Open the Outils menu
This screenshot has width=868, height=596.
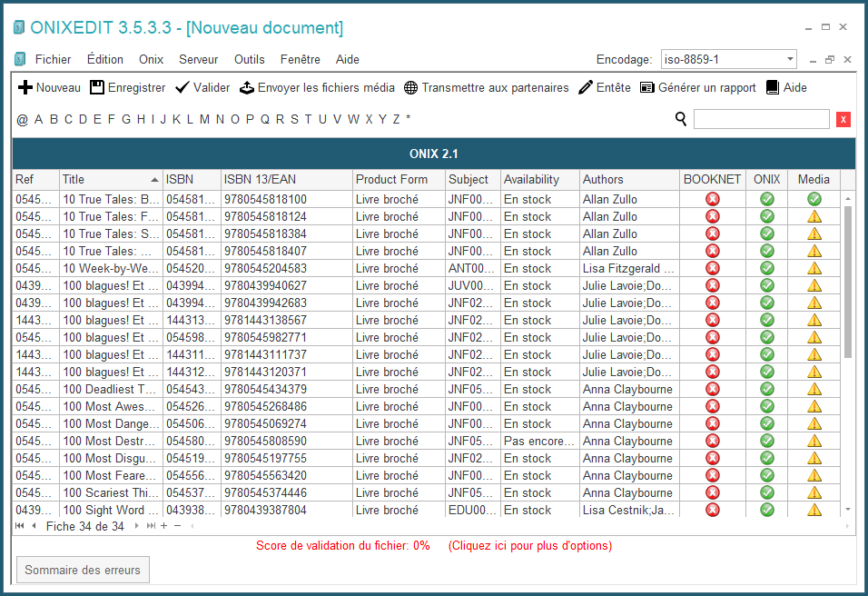(x=249, y=59)
